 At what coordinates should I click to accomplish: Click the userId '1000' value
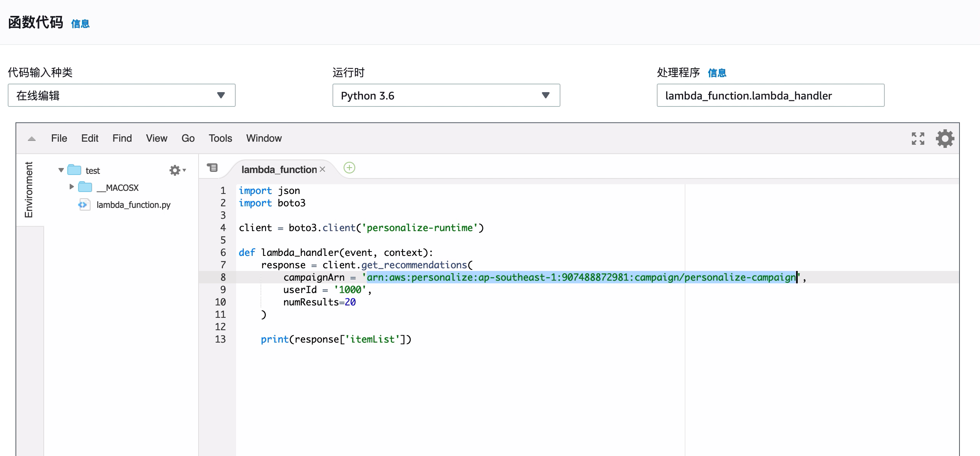tap(350, 290)
